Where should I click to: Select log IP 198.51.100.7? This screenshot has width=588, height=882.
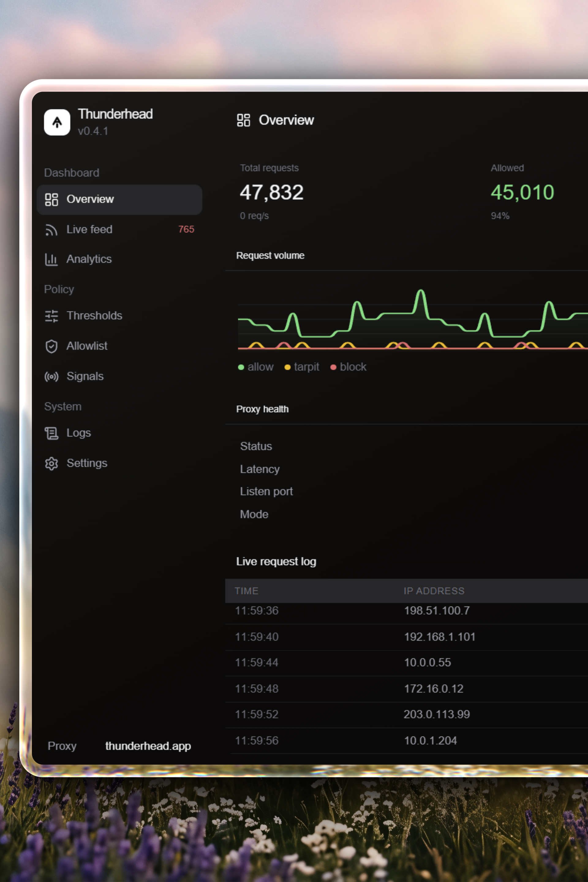(x=437, y=611)
